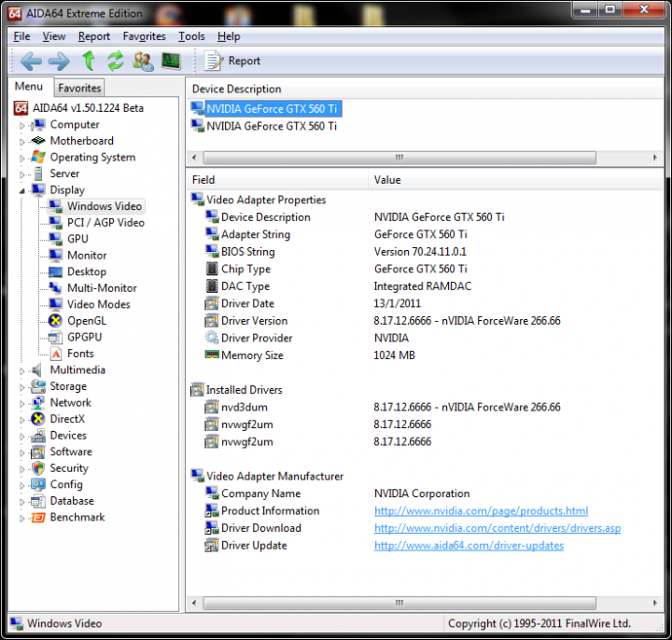Click the users icon in the toolbar
Viewport: 672px width, 640px height.
143,62
